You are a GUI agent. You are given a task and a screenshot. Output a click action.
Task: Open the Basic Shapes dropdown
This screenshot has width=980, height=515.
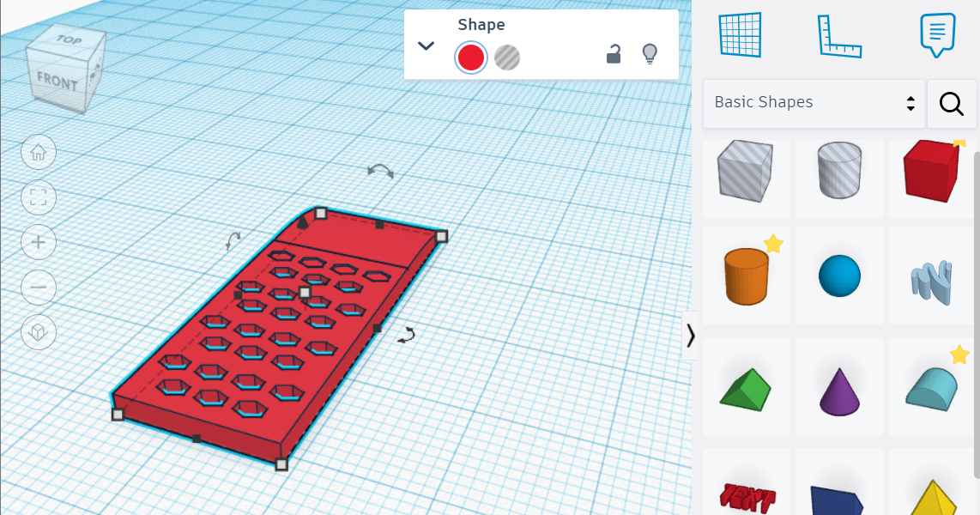click(x=813, y=102)
